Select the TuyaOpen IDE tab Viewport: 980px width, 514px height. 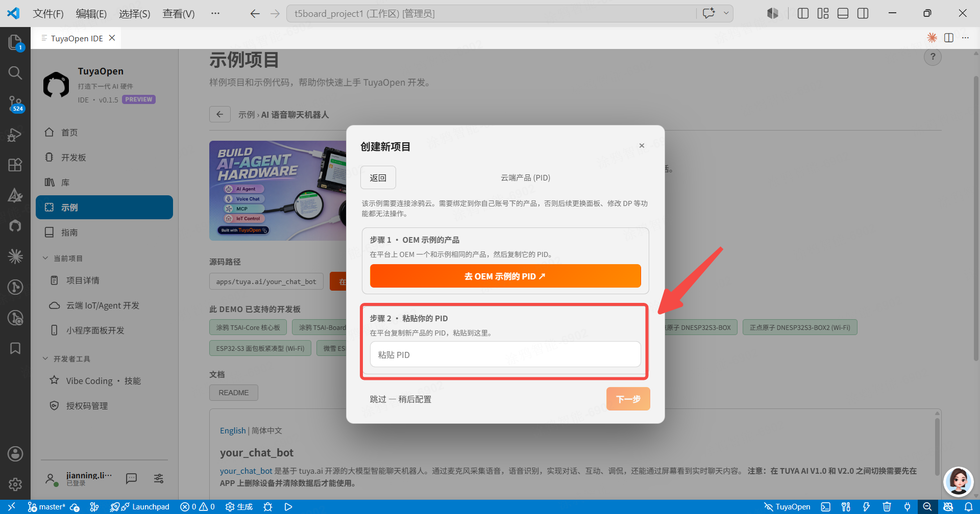76,38
